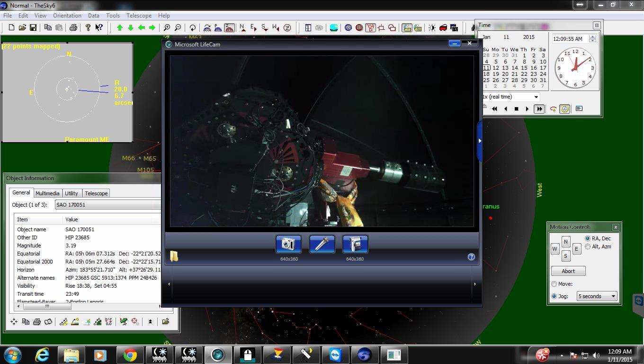Click the Look North toolbar icon

point(242,28)
